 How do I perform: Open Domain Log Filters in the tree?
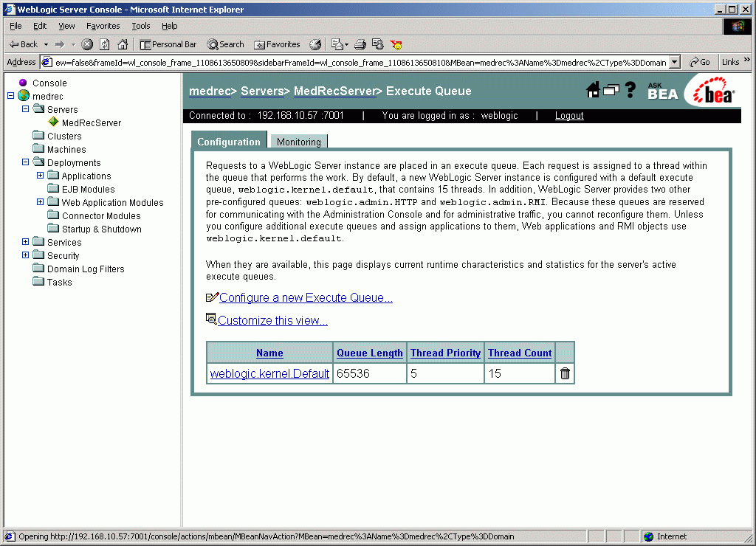pyautogui.click(x=86, y=269)
